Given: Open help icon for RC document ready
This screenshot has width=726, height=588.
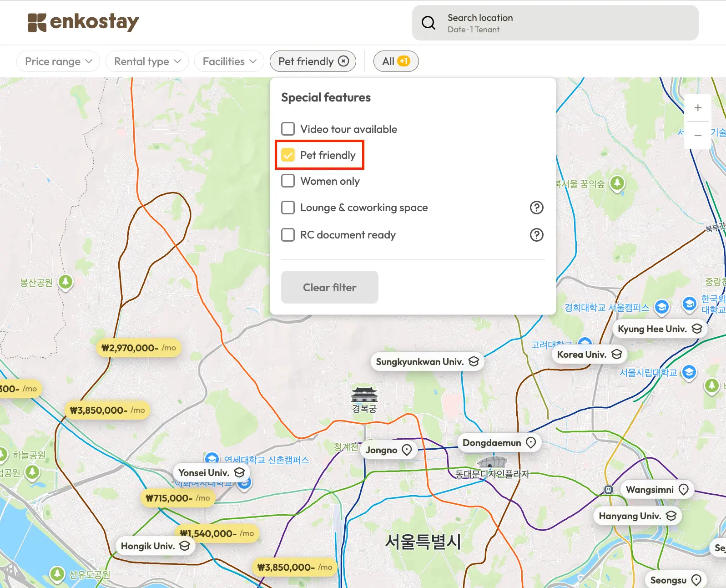Looking at the screenshot, I should pos(536,235).
